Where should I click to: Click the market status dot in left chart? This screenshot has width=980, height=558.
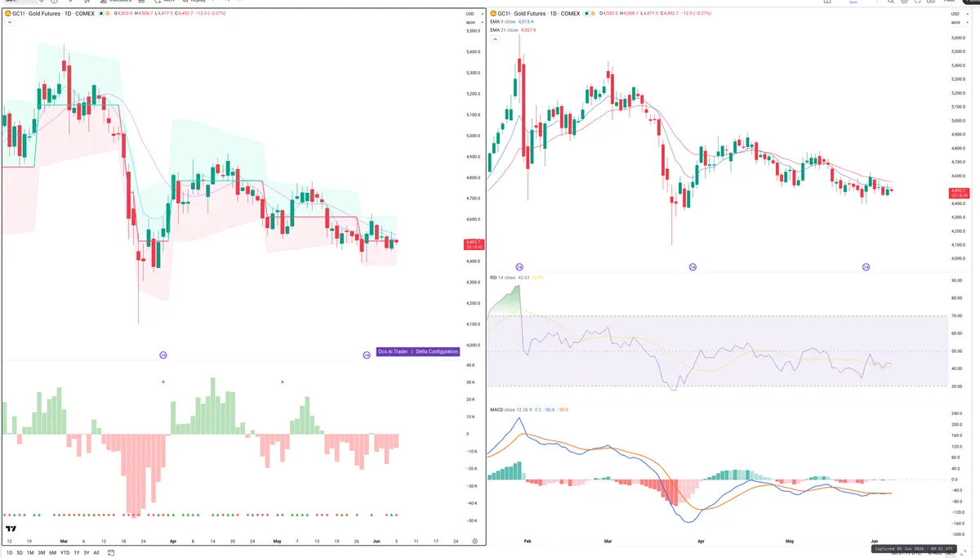[102, 14]
